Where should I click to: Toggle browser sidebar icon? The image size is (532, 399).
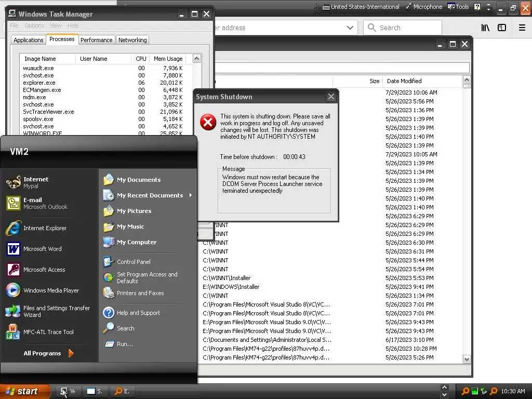[502, 28]
